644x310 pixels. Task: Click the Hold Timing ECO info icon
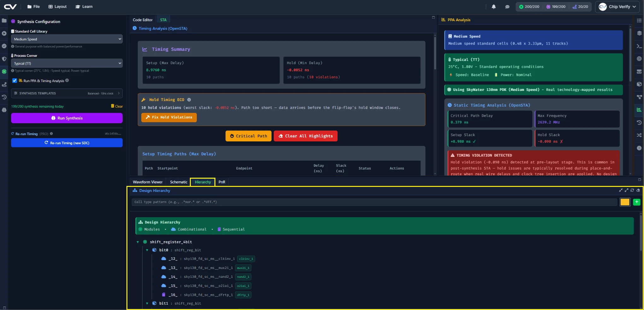pyautogui.click(x=189, y=100)
